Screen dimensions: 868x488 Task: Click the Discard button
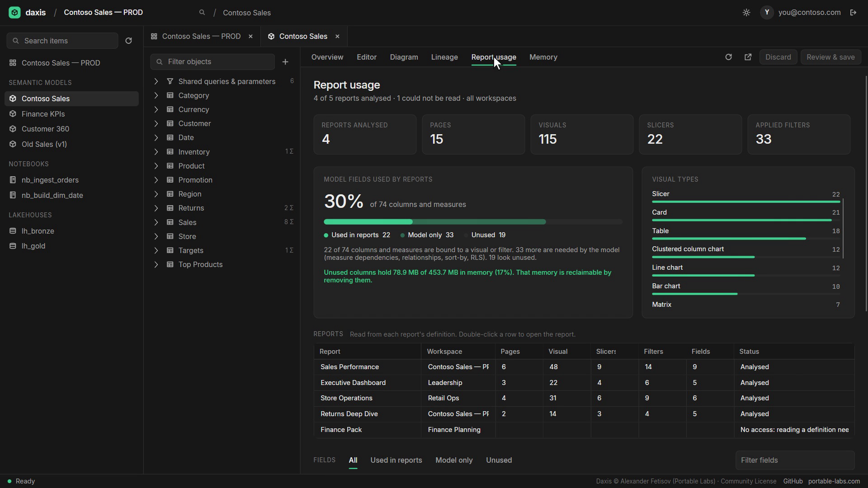[778, 57]
